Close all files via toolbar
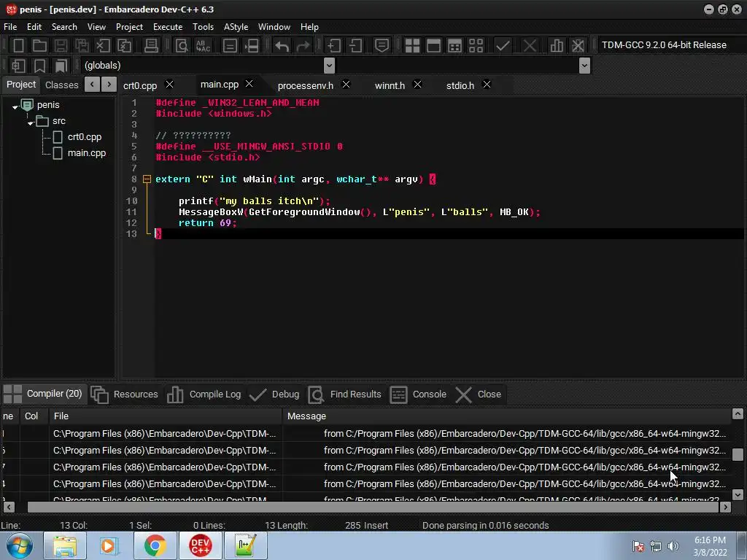This screenshot has width=747, height=560. 124,46
